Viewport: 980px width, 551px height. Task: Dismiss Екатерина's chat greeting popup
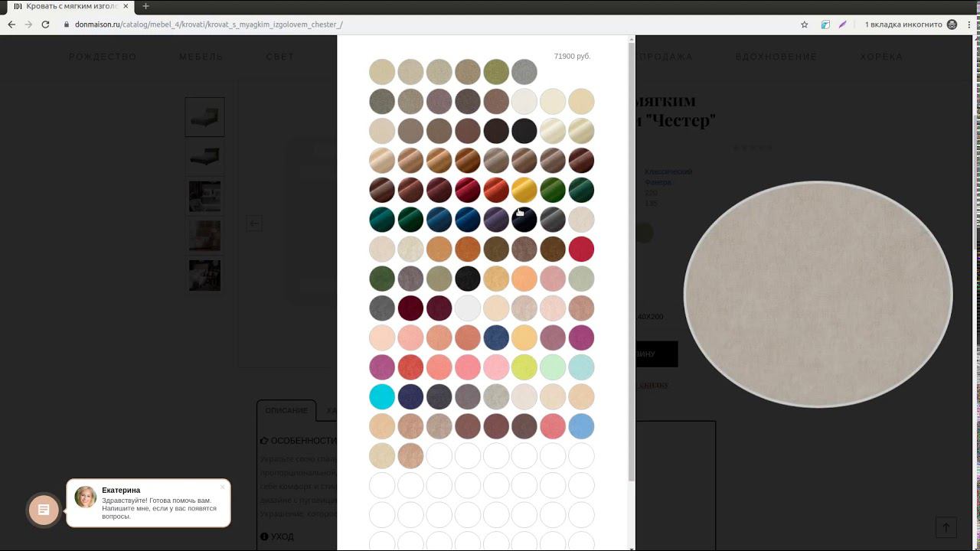(223, 487)
